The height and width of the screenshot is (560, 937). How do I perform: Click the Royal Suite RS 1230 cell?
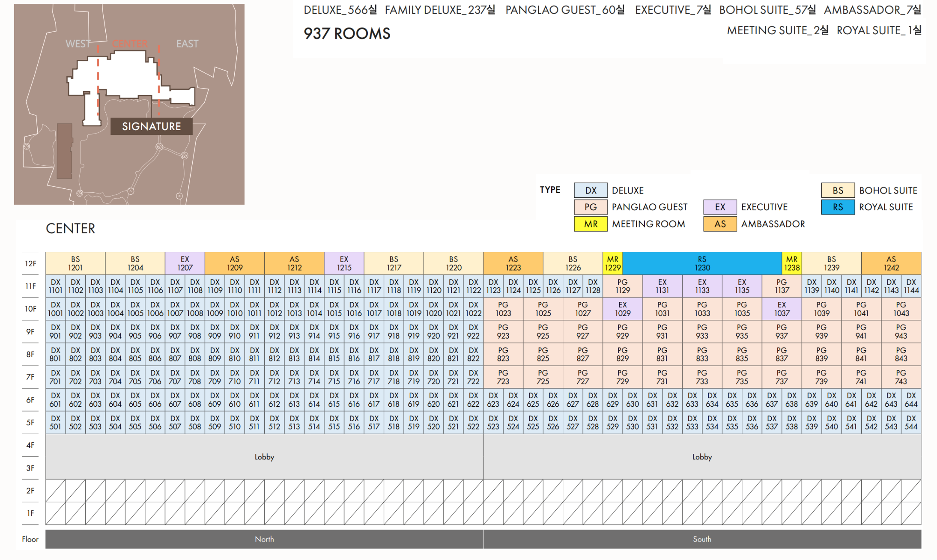(x=702, y=263)
